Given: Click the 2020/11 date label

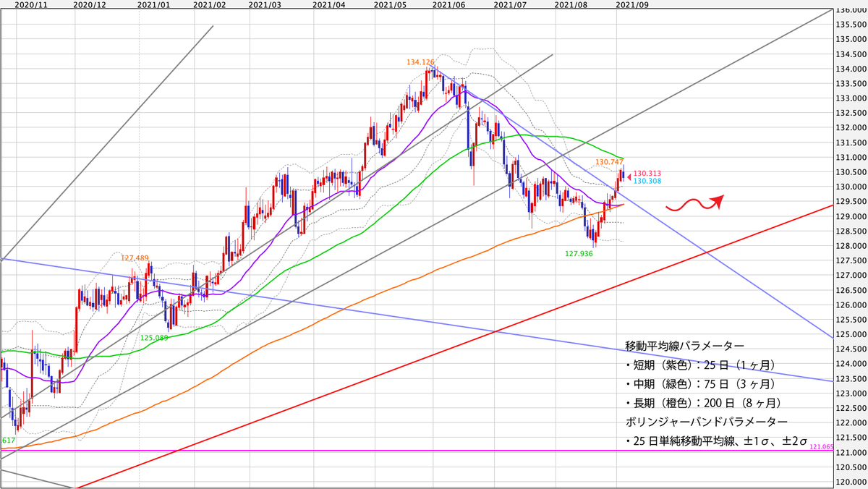Looking at the screenshot, I should (x=30, y=4).
